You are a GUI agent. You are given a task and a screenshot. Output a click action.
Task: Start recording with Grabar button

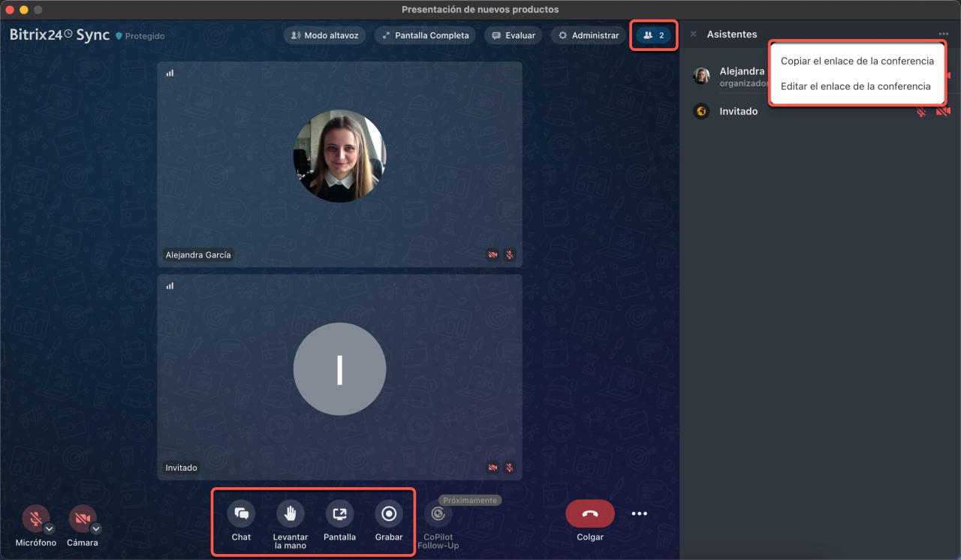389,514
